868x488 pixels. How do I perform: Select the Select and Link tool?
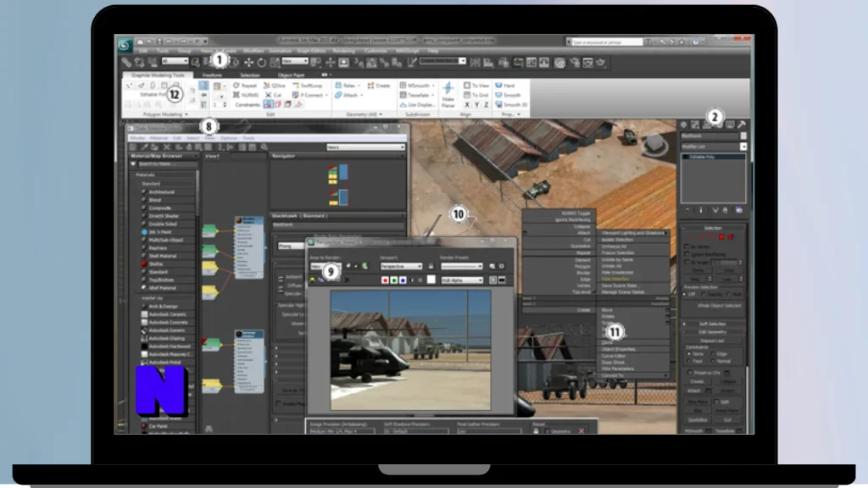click(127, 63)
